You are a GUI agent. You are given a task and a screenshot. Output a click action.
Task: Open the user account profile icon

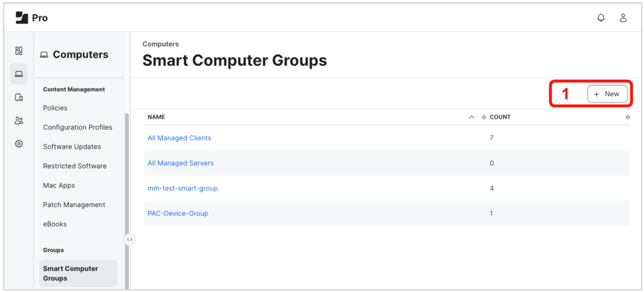point(623,18)
